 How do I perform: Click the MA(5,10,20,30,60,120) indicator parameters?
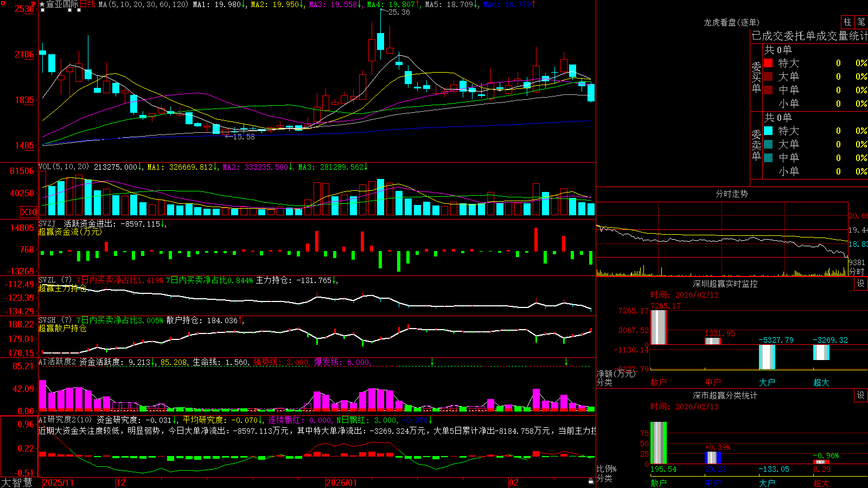pyautogui.click(x=143, y=4)
